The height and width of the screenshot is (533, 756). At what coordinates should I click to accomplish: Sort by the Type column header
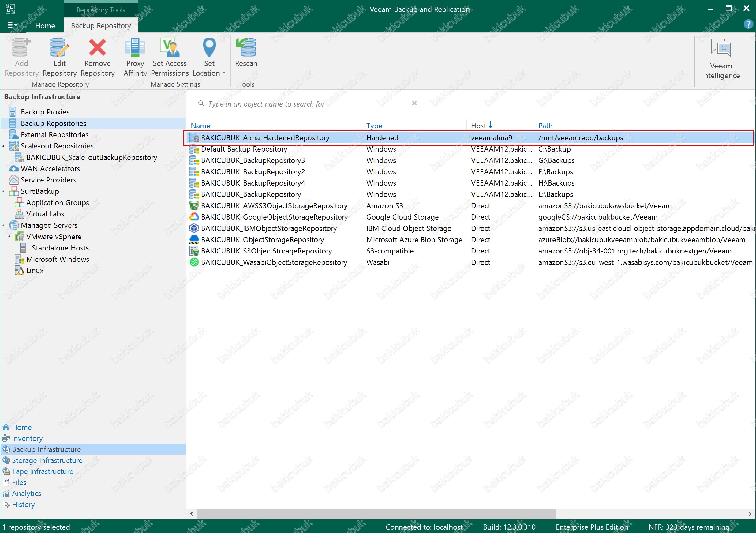click(x=374, y=126)
